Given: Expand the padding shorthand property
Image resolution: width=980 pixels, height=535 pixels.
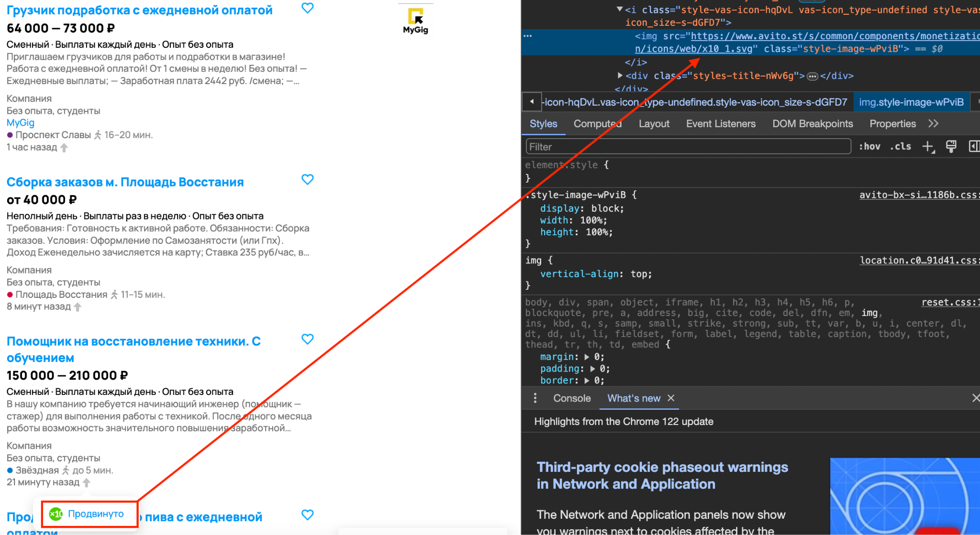Looking at the screenshot, I should [x=592, y=369].
